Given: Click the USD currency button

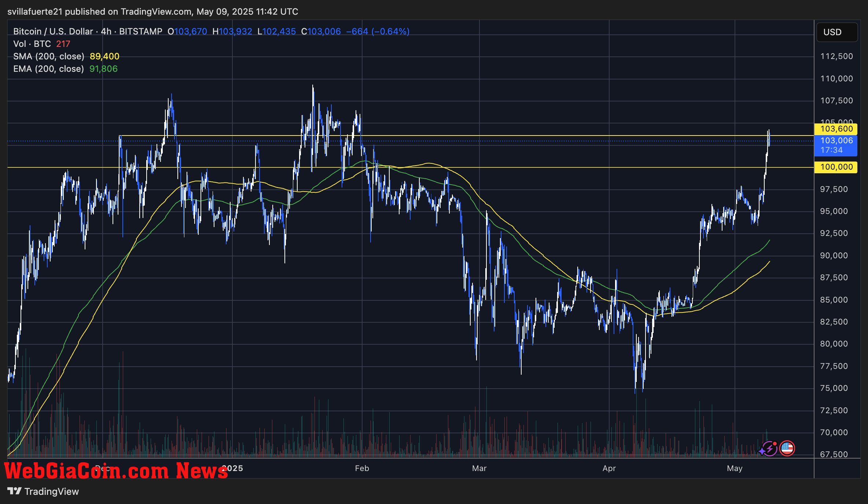Looking at the screenshot, I should pyautogui.click(x=837, y=32).
